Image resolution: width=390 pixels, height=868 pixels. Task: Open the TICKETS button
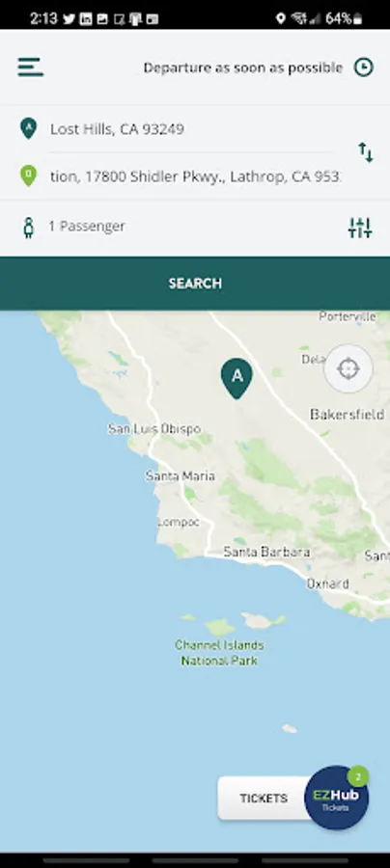click(264, 799)
